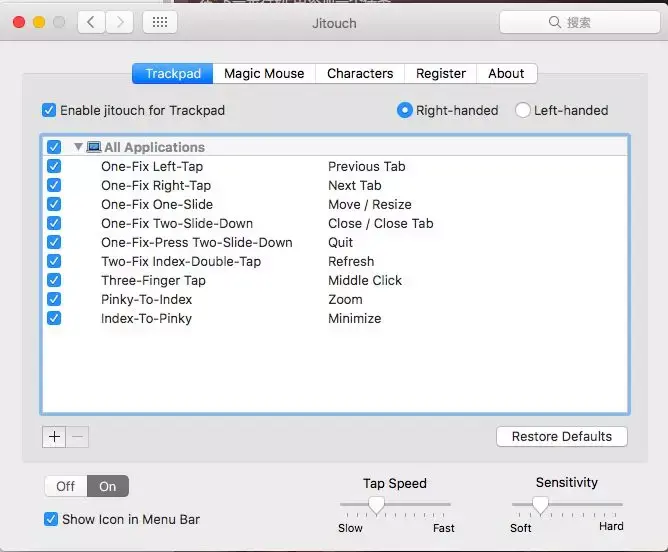
Task: Select the Index-To-Pinky gesture name
Action: point(146,318)
